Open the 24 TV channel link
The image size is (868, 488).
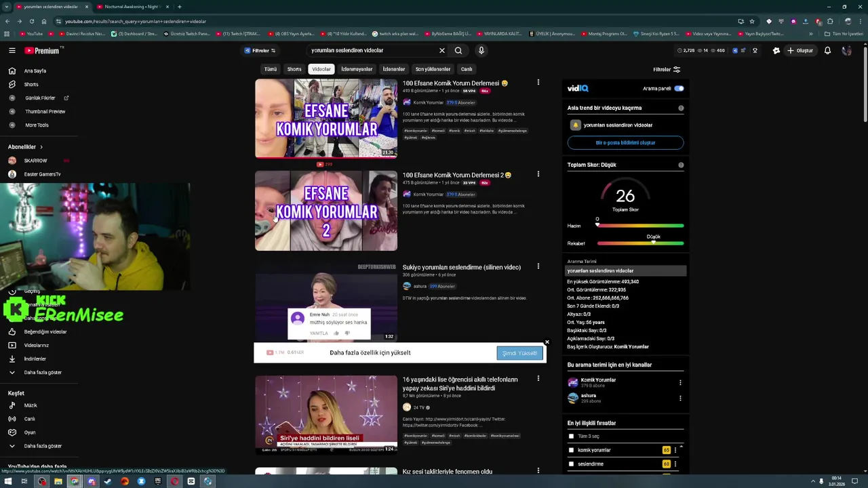point(418,407)
